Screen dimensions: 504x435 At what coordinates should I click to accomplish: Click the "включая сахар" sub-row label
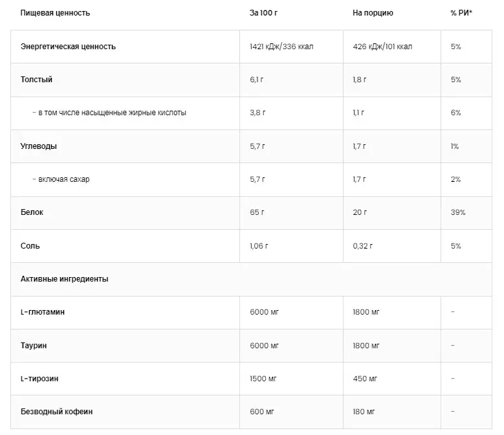click(x=63, y=179)
